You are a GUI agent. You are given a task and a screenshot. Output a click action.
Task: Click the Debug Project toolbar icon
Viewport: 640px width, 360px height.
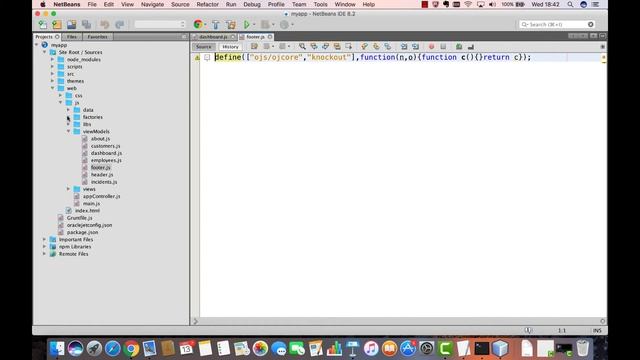click(x=265, y=24)
